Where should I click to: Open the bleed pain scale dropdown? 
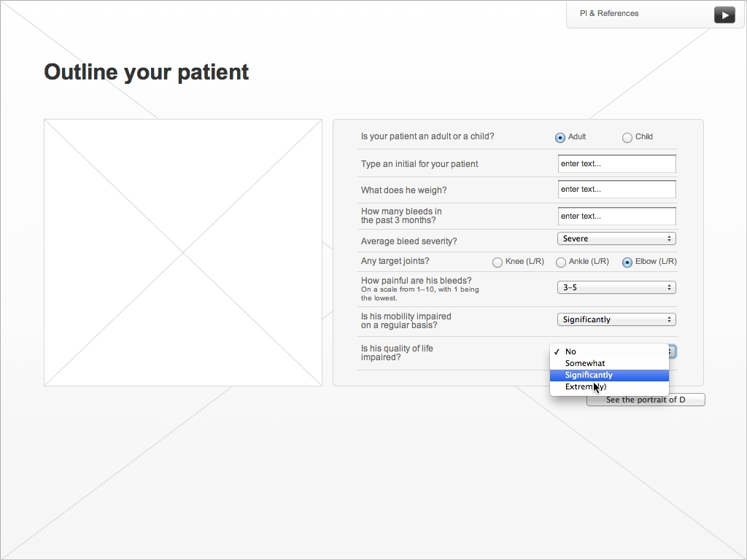pos(616,287)
